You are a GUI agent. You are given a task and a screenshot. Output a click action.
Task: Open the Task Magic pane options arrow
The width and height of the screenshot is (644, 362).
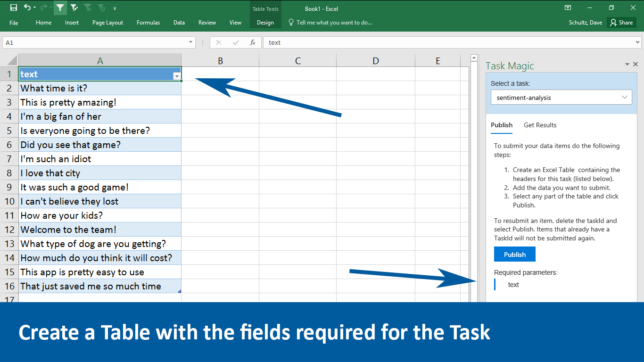pos(627,65)
